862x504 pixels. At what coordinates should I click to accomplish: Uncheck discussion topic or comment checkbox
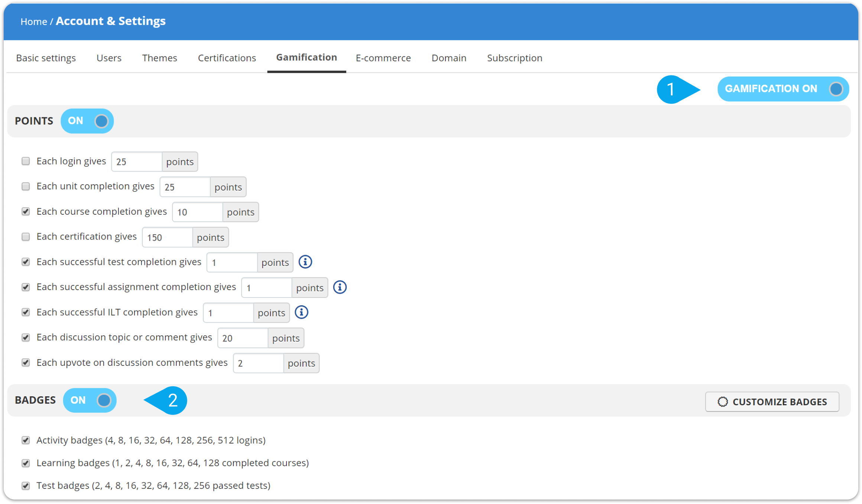pyautogui.click(x=26, y=337)
